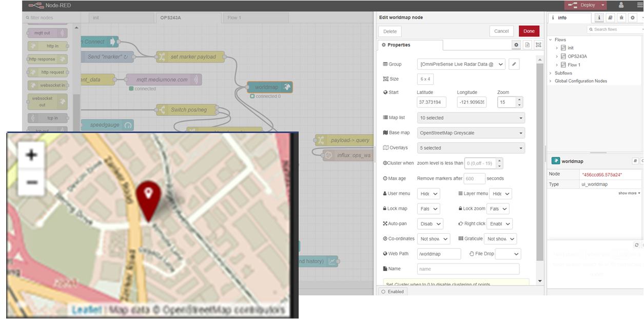644x319 pixels.
Task: Open the info sidebar icon button
Action: coord(599,17)
